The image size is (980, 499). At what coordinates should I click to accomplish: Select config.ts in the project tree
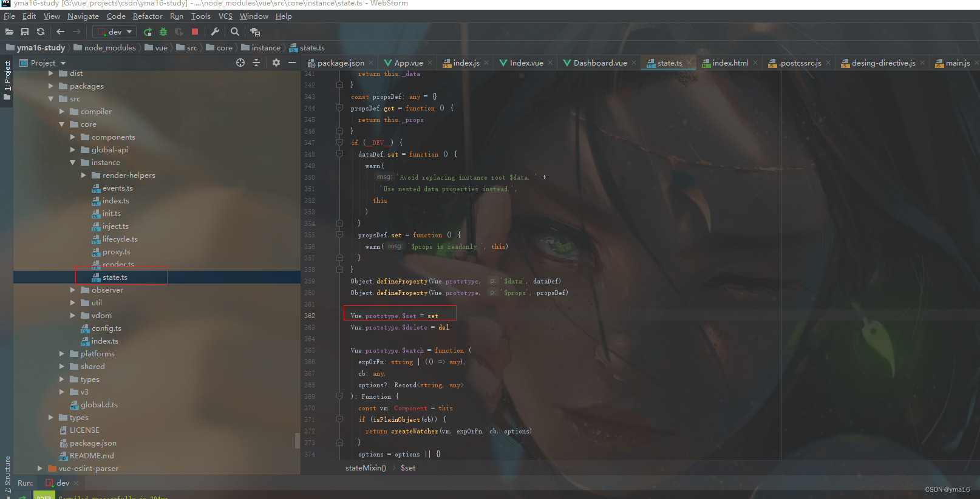click(x=106, y=328)
